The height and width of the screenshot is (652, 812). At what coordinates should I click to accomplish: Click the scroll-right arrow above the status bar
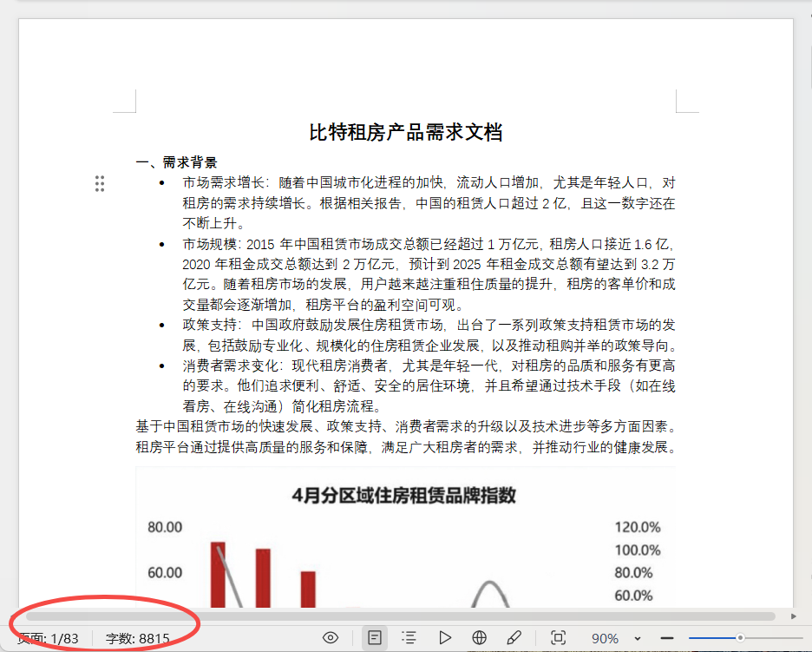[x=794, y=616]
